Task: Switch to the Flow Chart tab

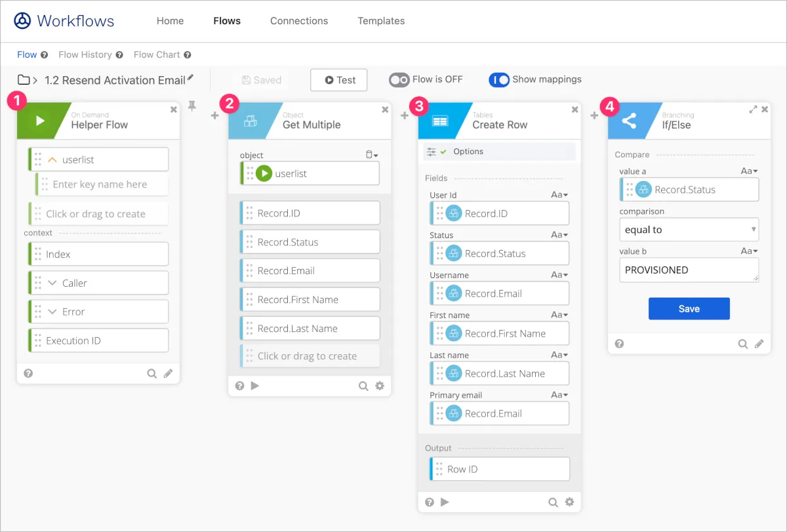Action: pos(157,55)
